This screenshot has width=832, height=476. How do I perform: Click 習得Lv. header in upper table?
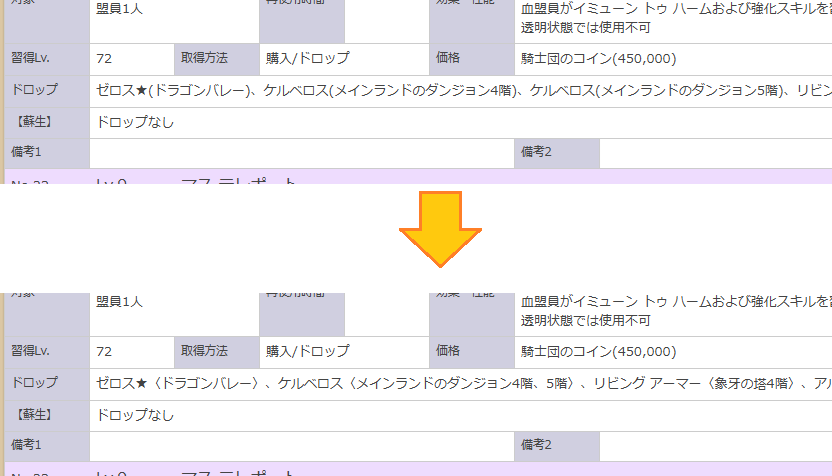coord(47,59)
